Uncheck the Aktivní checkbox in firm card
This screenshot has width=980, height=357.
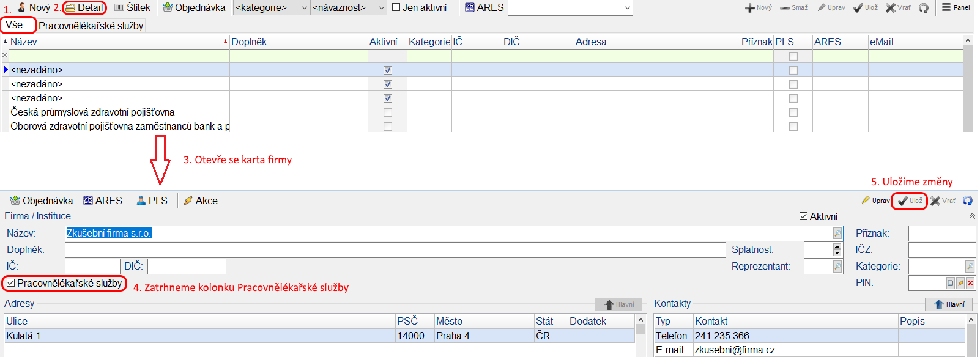pyautogui.click(x=804, y=216)
